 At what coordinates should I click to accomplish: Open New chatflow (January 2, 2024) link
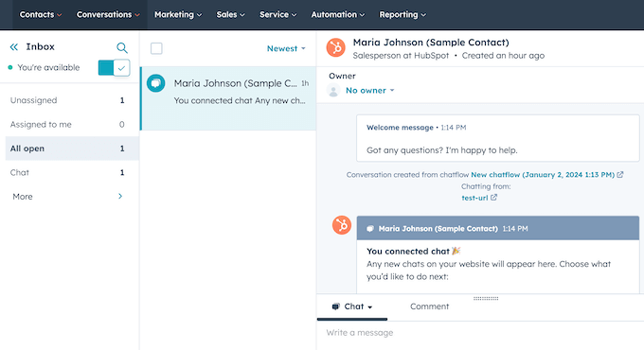(x=543, y=174)
